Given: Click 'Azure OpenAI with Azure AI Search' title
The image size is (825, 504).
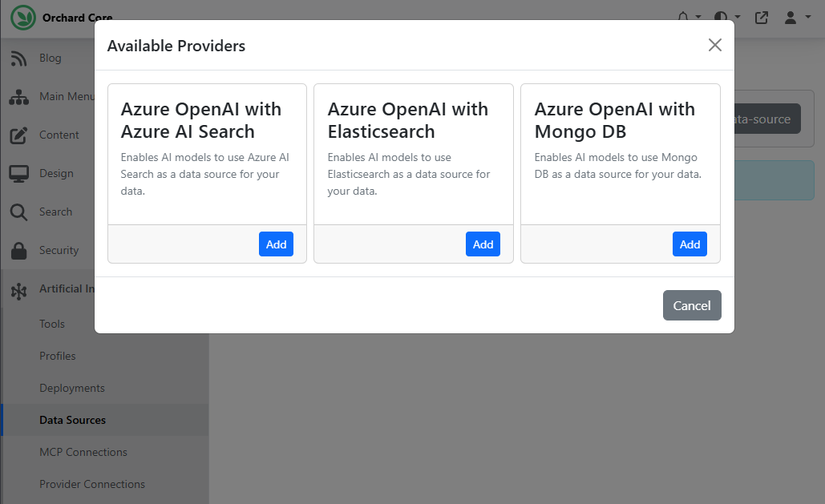Looking at the screenshot, I should click(x=201, y=120).
